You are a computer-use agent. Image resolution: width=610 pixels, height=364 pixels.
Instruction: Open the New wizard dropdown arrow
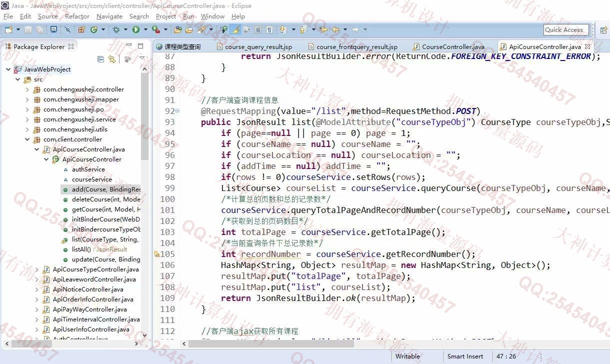pyautogui.click(x=18, y=30)
